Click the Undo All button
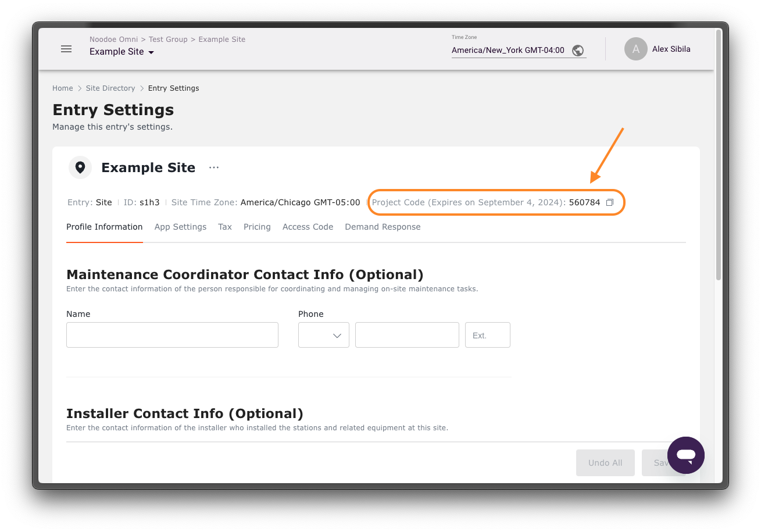761x532 pixels. [605, 463]
